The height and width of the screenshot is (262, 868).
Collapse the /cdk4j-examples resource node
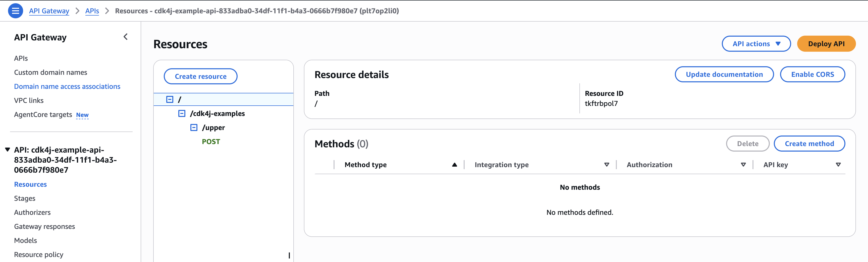pyautogui.click(x=182, y=113)
